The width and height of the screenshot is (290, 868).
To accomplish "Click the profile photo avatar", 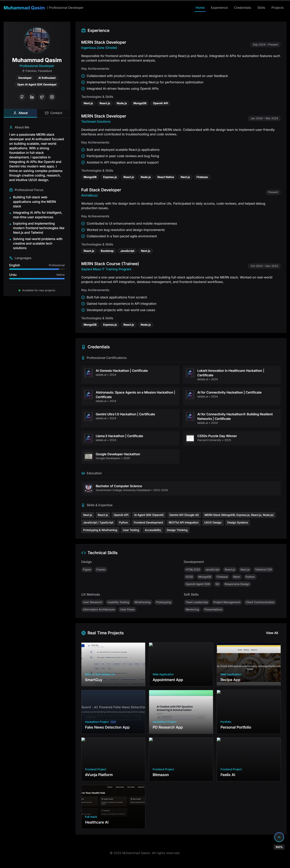I will 37,40.
